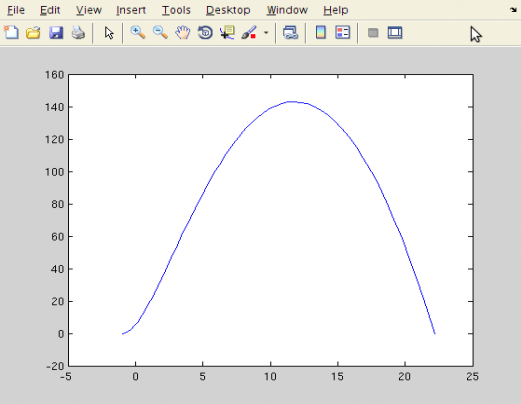Viewport: 521px width, 404px height.
Task: Open the File menu
Action: click(16, 10)
